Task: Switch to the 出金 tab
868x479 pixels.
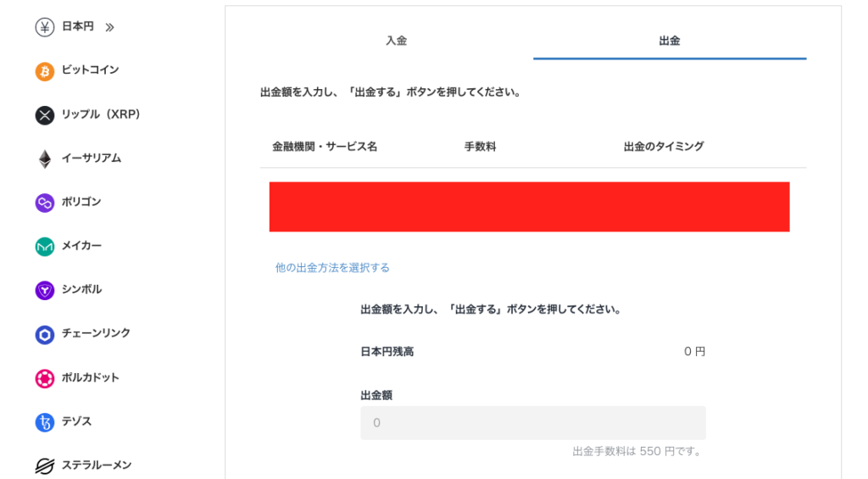Action: click(670, 41)
